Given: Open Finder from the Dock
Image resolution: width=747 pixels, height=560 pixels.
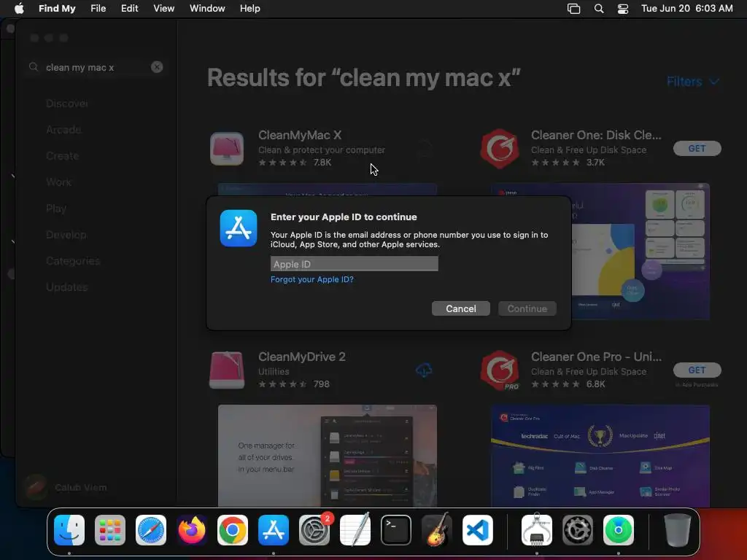Looking at the screenshot, I should pyautogui.click(x=69, y=530).
